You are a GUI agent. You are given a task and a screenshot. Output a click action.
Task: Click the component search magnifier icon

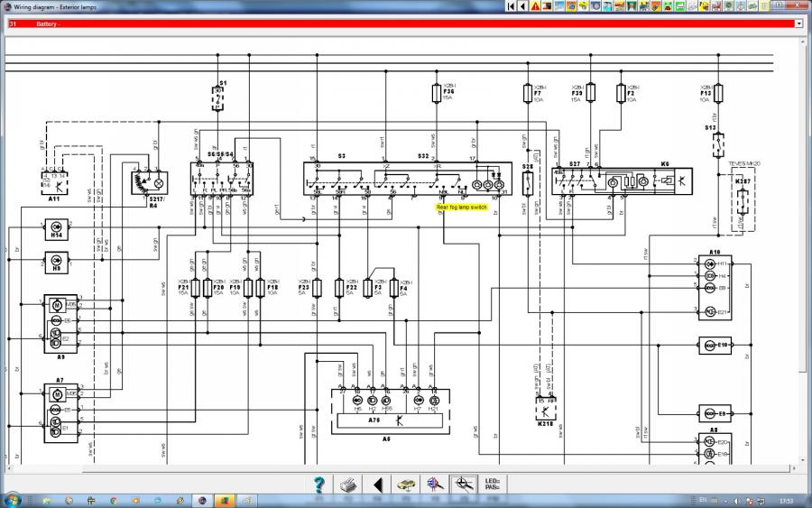pyautogui.click(x=435, y=485)
